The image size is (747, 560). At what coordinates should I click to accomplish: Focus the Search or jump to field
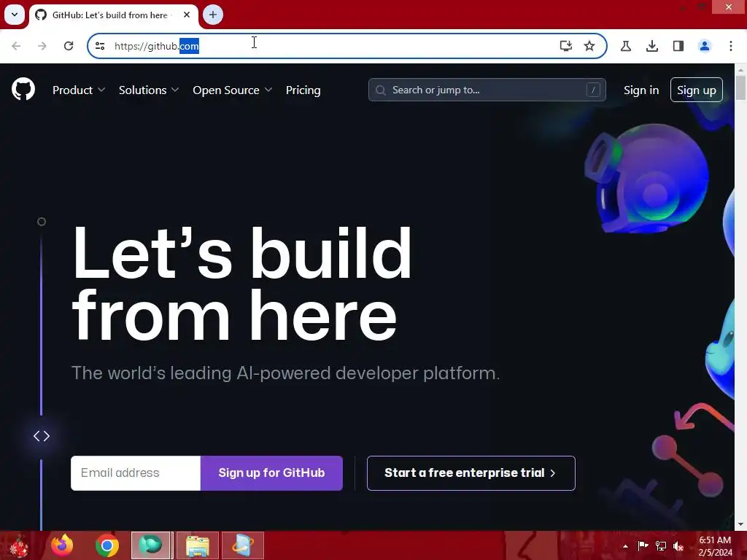[x=487, y=90]
